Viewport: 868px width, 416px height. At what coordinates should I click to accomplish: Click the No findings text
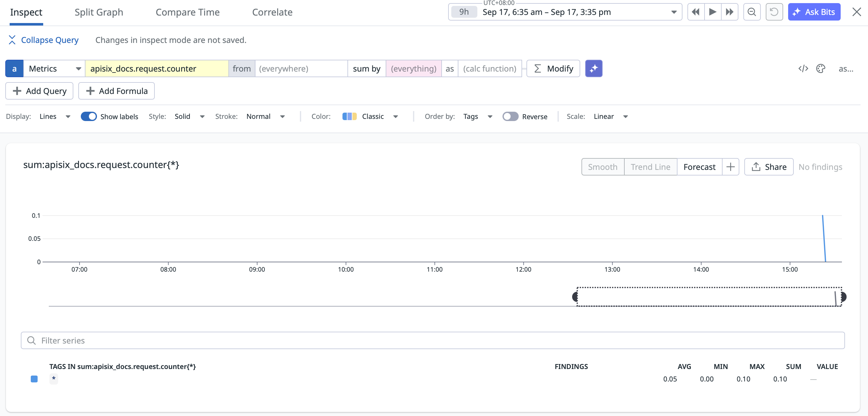[x=820, y=167]
